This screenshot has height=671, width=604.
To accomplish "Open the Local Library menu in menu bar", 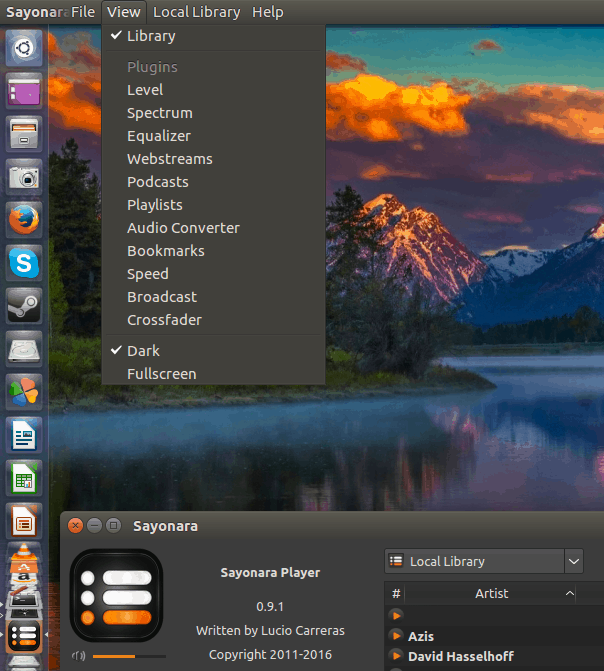I will [x=196, y=12].
